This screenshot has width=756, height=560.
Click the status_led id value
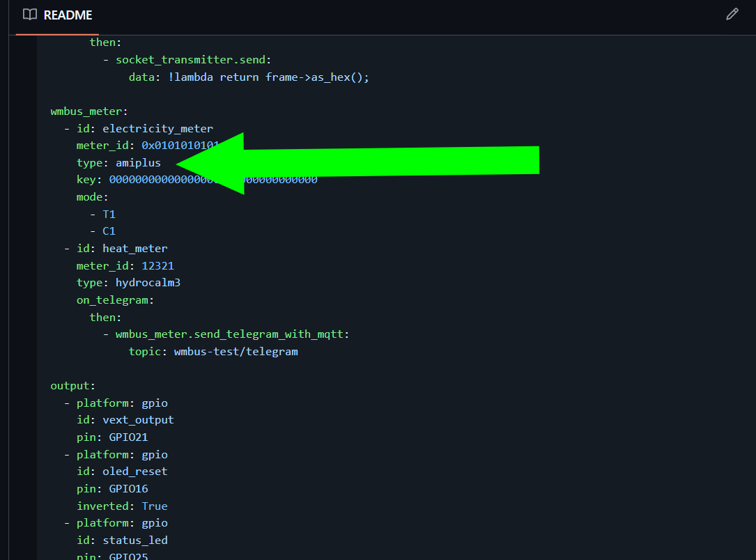pos(134,540)
